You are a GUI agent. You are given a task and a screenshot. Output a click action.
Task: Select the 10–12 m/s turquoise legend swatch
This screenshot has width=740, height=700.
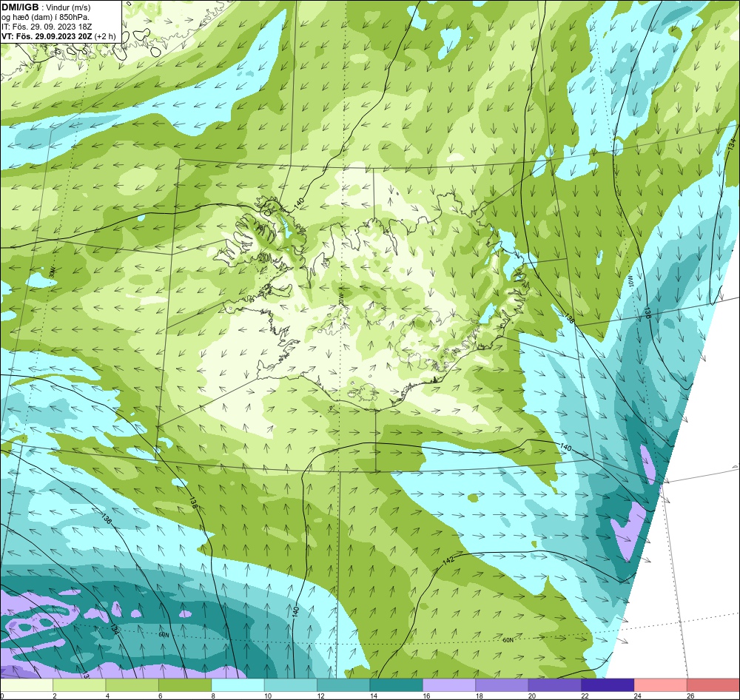point(291,684)
